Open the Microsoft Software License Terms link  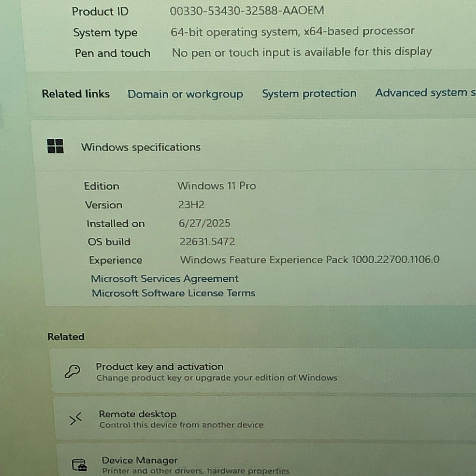(173, 293)
